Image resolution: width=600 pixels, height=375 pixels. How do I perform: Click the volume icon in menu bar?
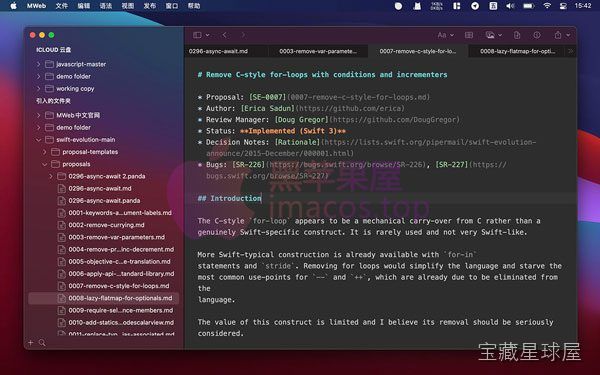[510, 6]
